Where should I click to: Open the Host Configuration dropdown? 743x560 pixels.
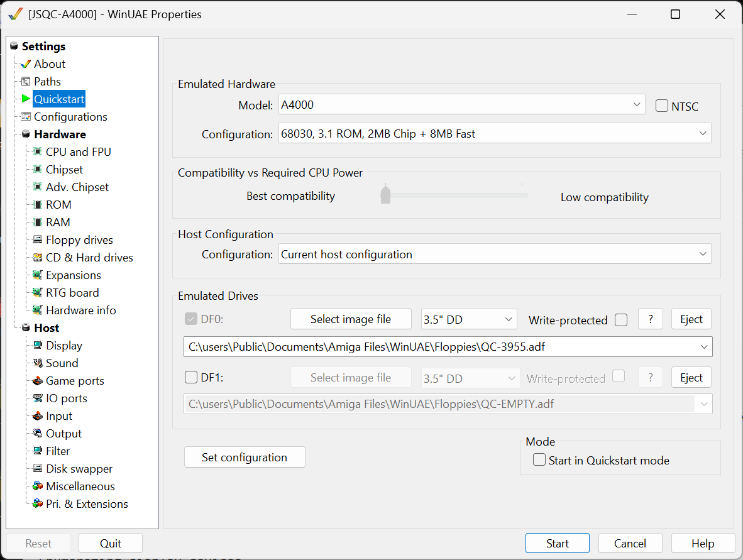coord(494,254)
